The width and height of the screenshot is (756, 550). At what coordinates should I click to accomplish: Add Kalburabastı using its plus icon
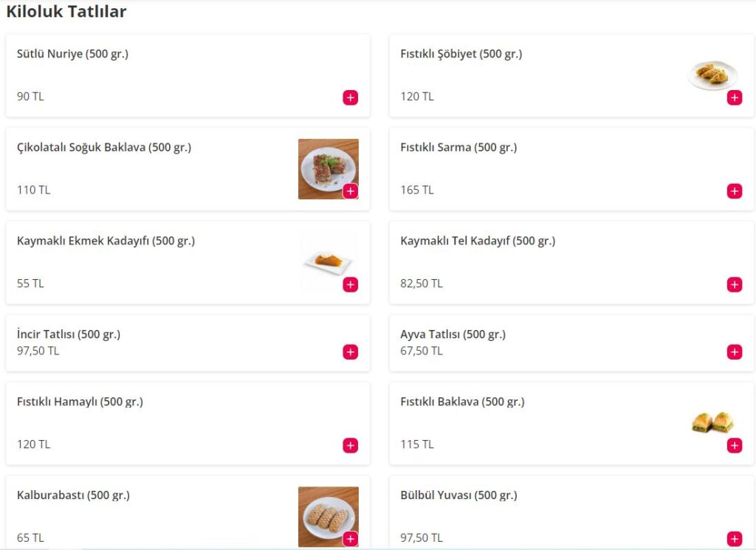350,539
